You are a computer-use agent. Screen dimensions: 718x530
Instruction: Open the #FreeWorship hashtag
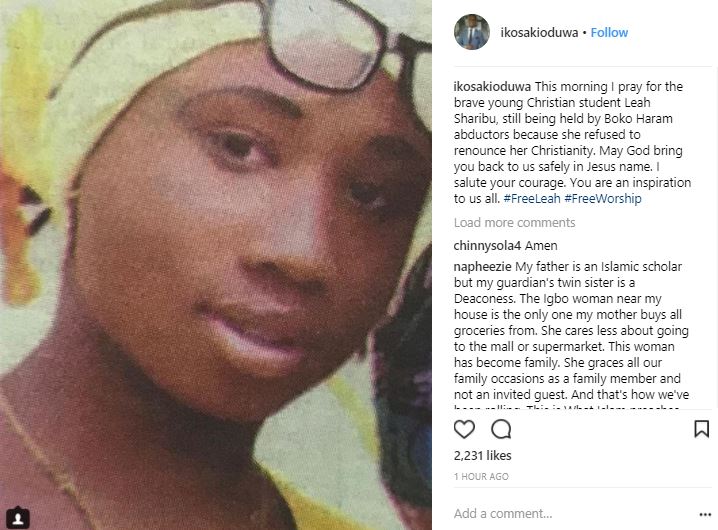[x=603, y=198]
